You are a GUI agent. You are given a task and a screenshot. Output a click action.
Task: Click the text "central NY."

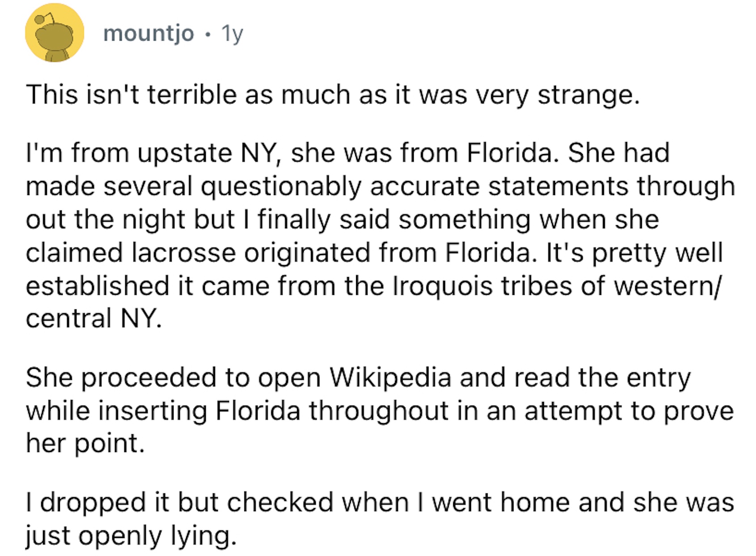(x=93, y=319)
